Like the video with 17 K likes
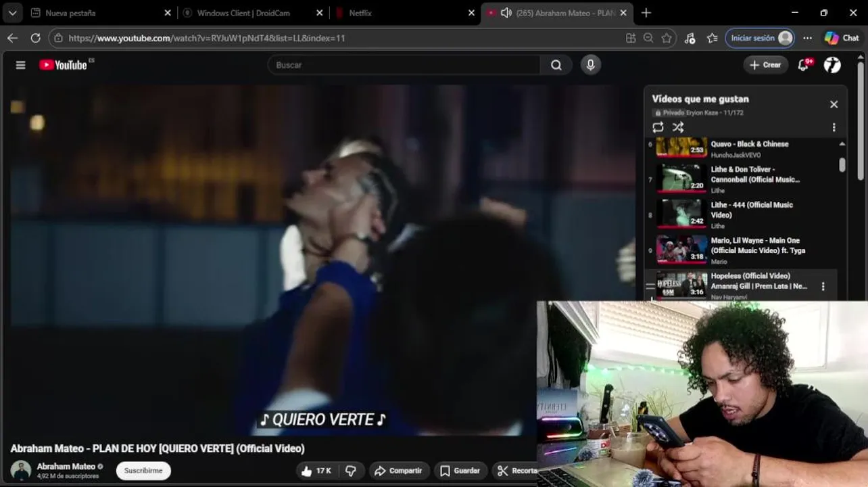This screenshot has width=868, height=487. (316, 471)
